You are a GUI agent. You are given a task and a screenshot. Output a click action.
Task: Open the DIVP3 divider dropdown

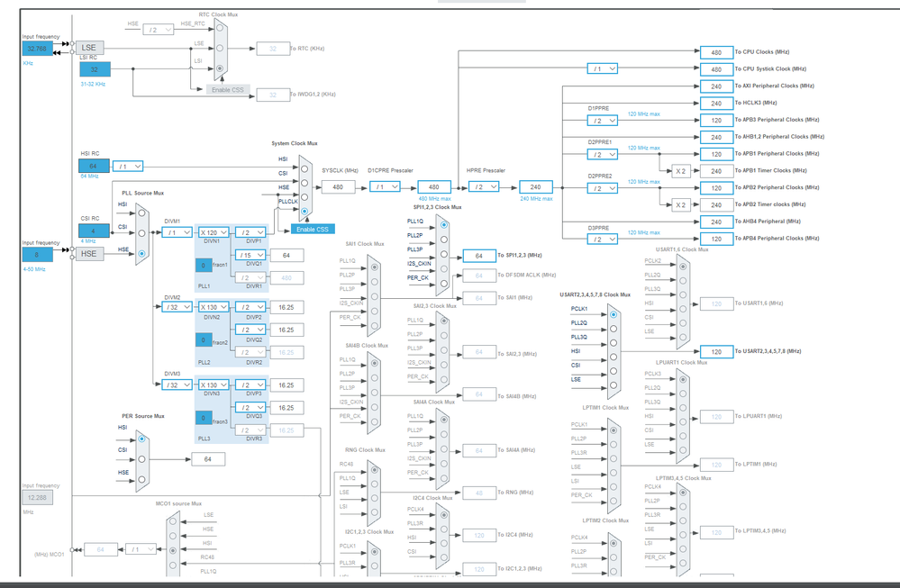tap(250, 384)
